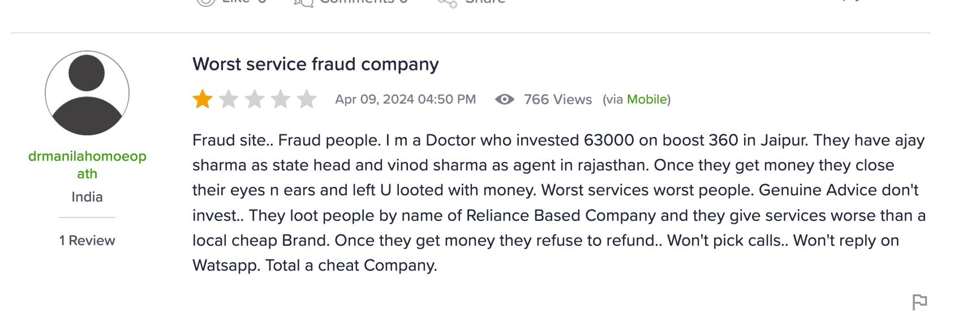Image resolution: width=980 pixels, height=333 pixels.
Task: Click the second grey rating star
Action: [229, 100]
